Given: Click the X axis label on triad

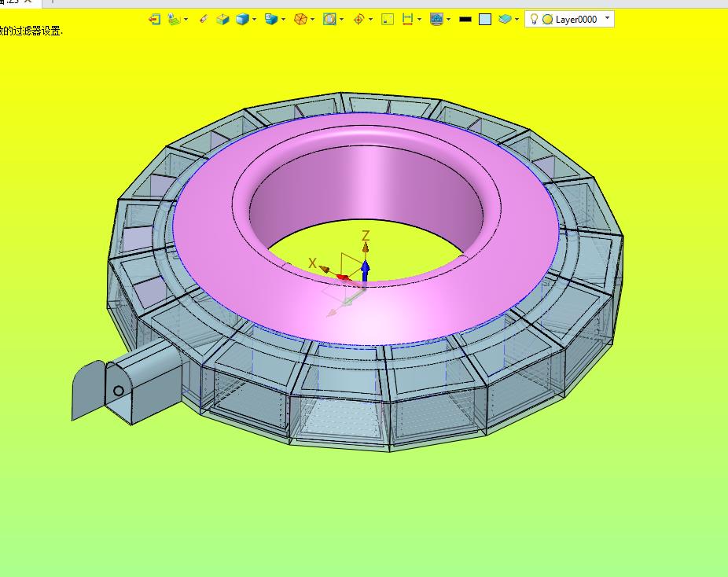Looking at the screenshot, I should coord(312,263).
